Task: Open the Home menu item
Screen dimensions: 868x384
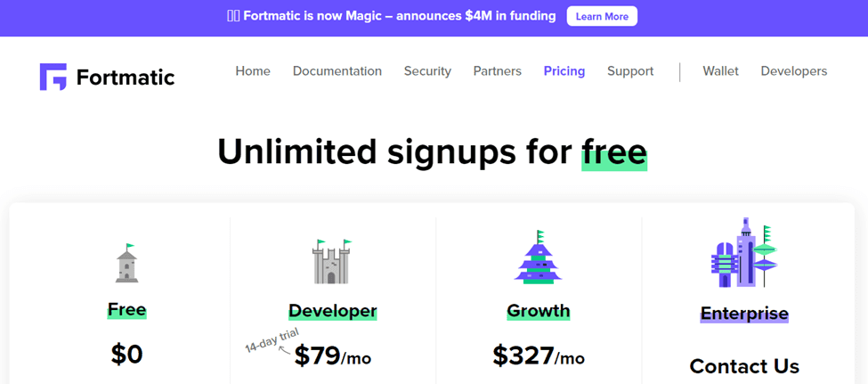Action: (253, 71)
